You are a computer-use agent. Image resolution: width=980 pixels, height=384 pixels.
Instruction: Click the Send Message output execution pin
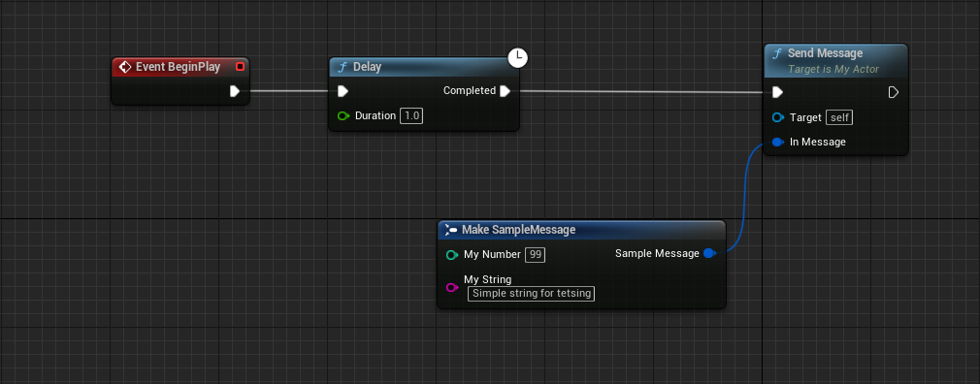point(893,92)
